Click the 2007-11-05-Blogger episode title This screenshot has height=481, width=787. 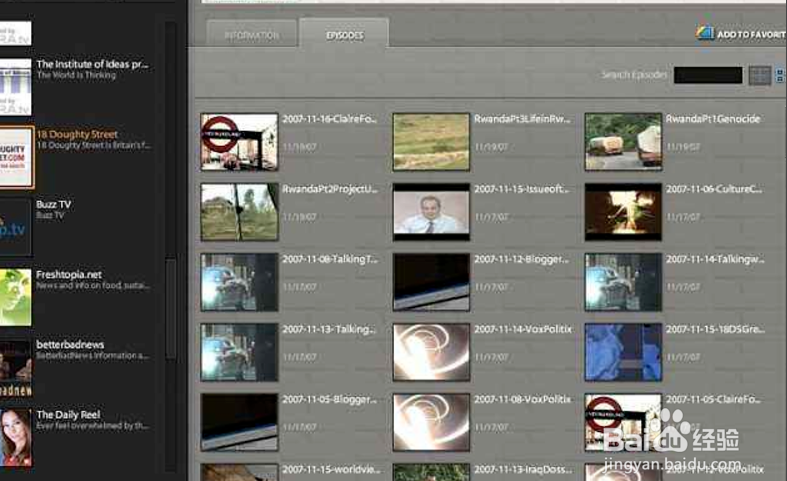(329, 399)
